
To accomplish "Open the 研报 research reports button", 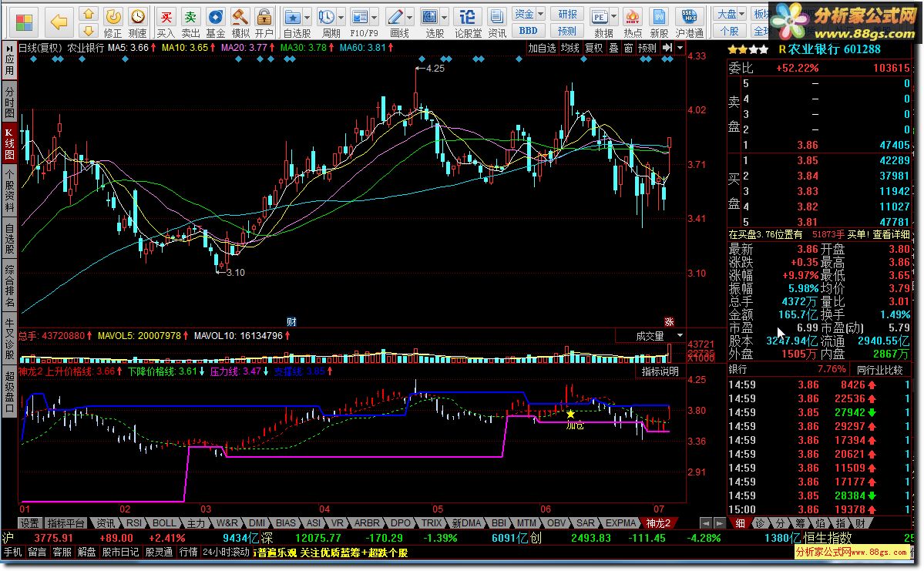I will coord(567,14).
